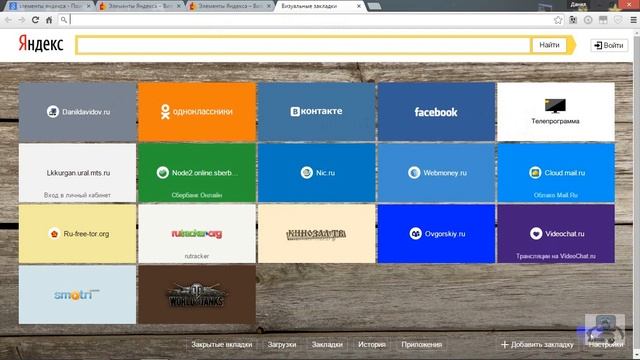Screen dimensions: 640x360
Task: Click the Найти search button
Action: point(549,45)
